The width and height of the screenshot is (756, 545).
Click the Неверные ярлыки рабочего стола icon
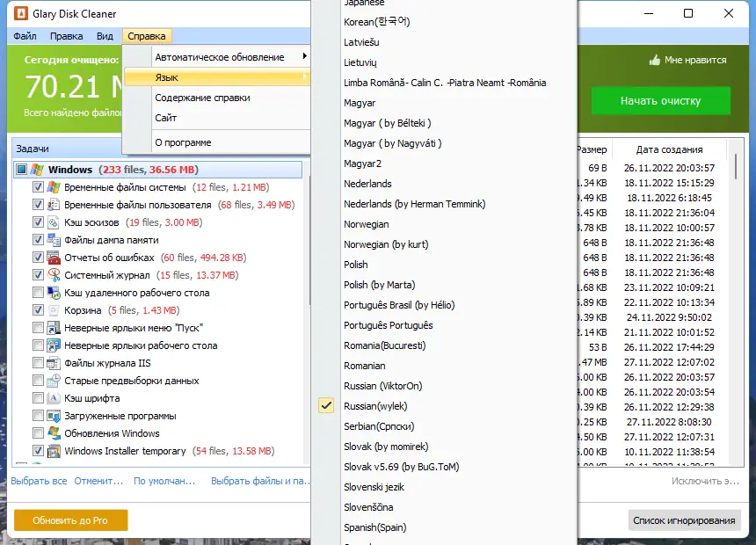pos(54,345)
